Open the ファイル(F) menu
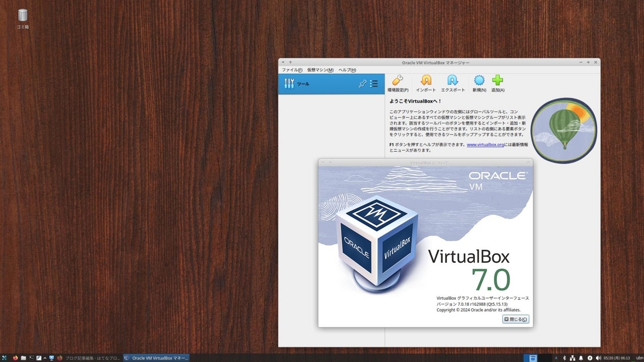 click(x=292, y=70)
